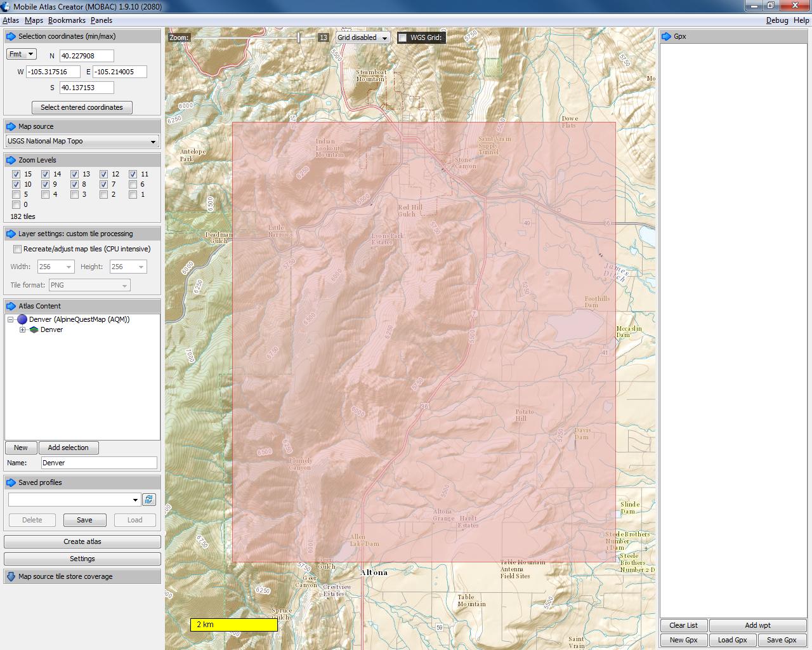Image resolution: width=812 pixels, height=650 pixels.
Task: Open the Panels menu
Action: (102, 20)
